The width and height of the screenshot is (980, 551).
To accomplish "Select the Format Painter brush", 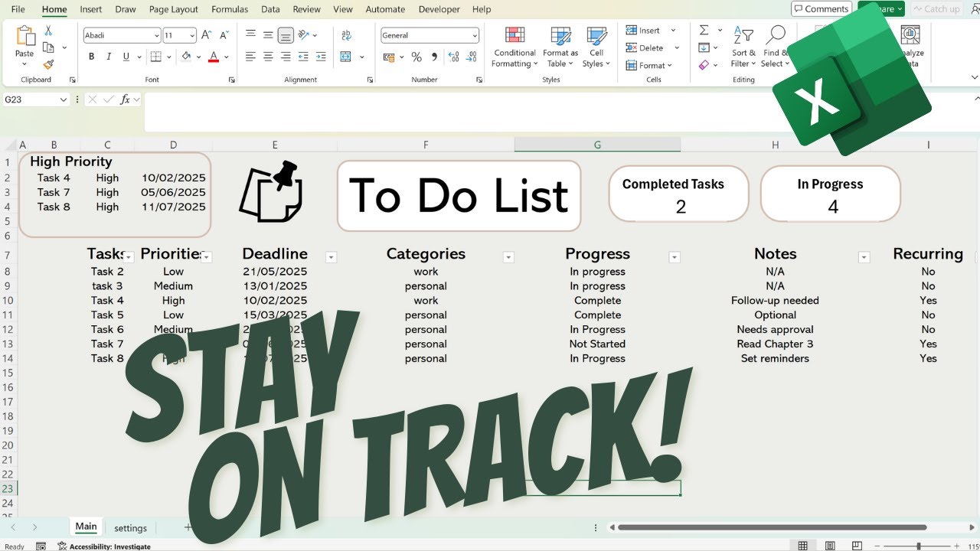I will (x=48, y=64).
